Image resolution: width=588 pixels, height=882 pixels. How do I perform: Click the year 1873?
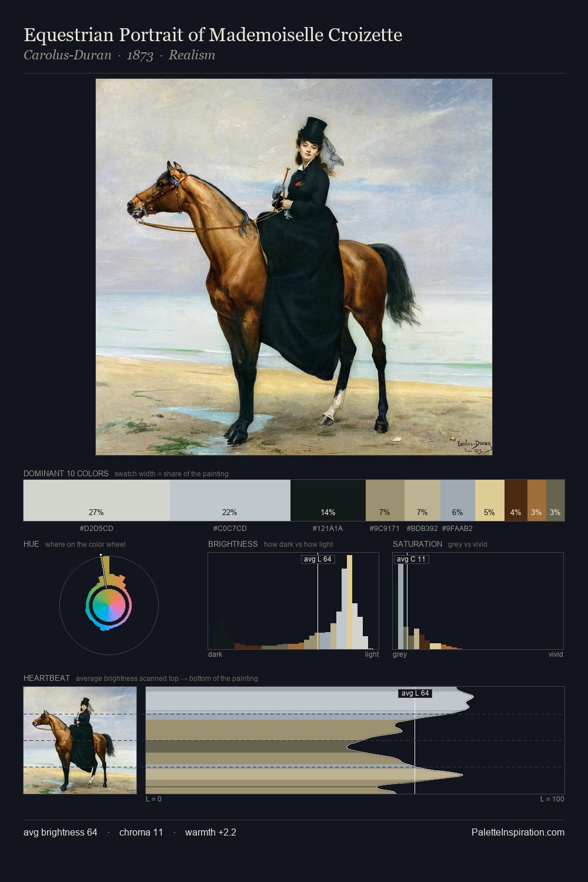point(140,55)
